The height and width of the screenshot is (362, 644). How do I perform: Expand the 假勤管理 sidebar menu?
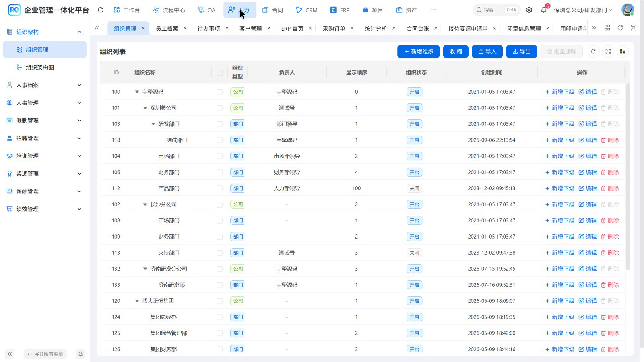coord(45,120)
